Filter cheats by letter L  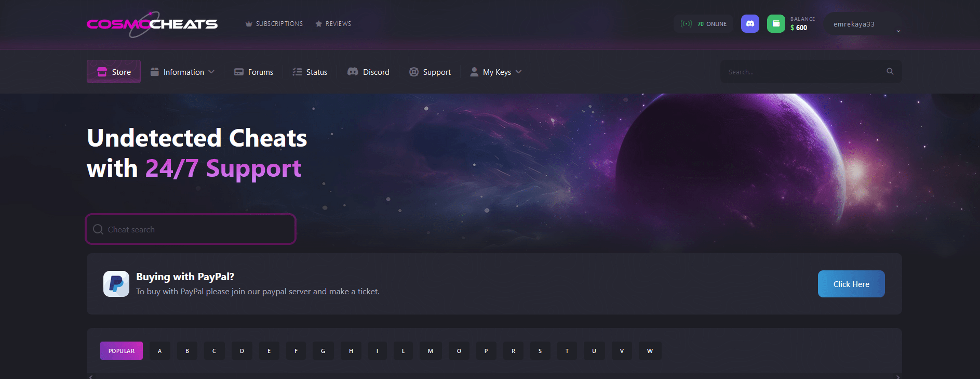(x=403, y=351)
